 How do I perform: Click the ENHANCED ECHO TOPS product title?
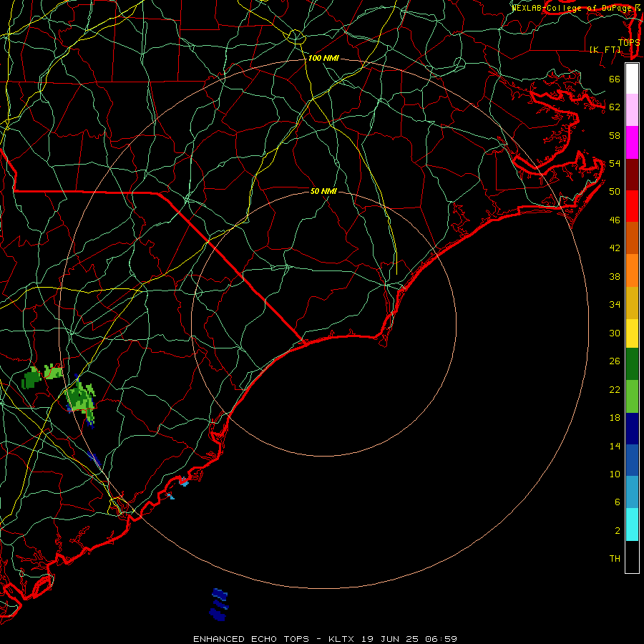tap(251, 639)
